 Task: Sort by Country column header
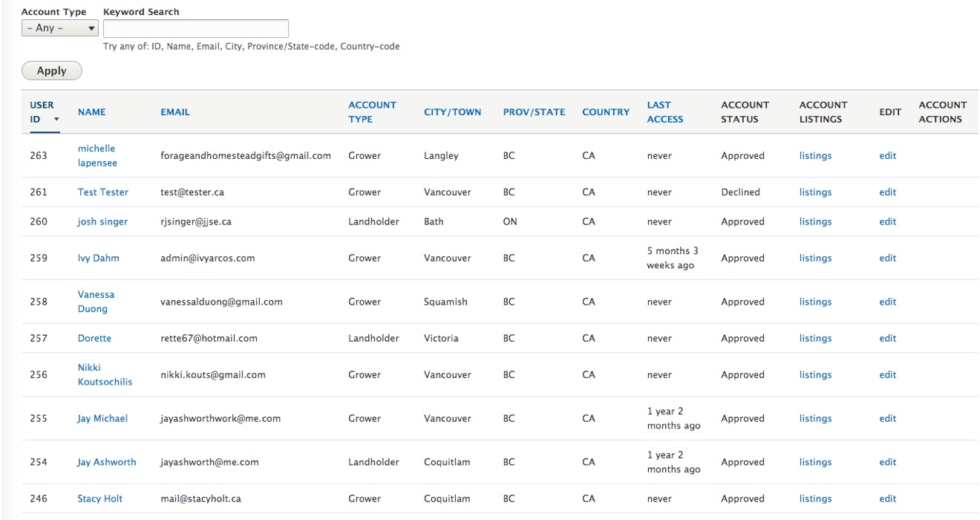click(x=605, y=112)
